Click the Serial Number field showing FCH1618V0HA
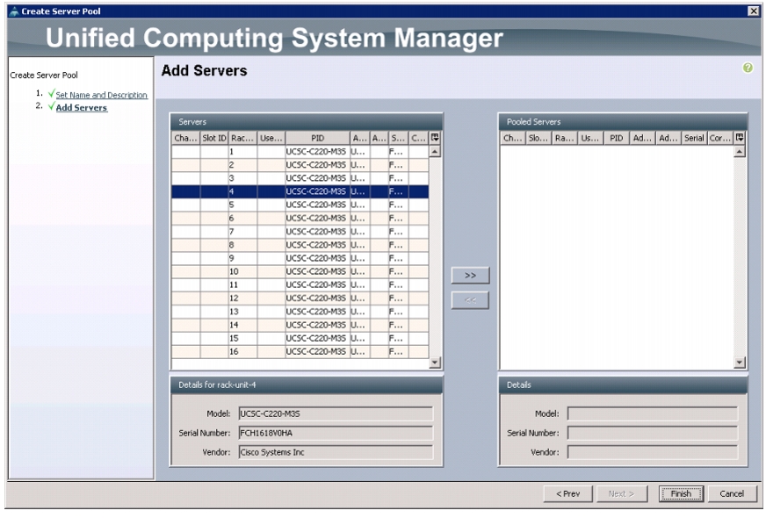The height and width of the screenshot is (532, 766). pyautogui.click(x=336, y=433)
